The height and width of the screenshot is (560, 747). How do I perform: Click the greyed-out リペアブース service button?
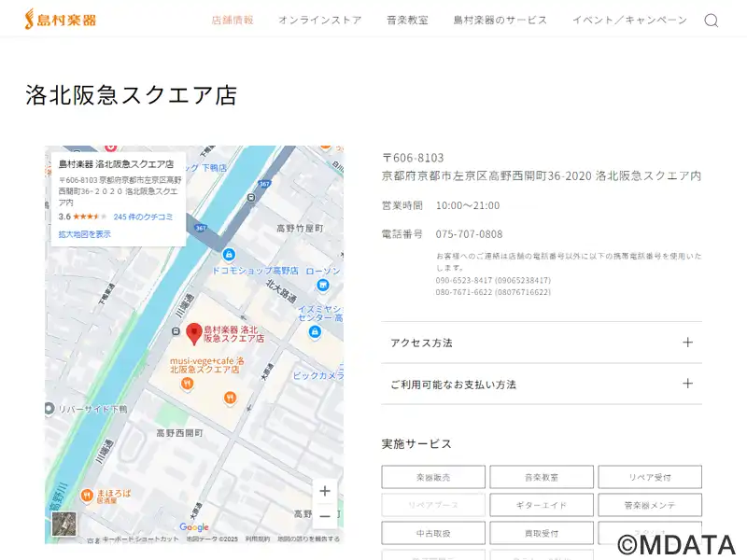pyautogui.click(x=433, y=505)
